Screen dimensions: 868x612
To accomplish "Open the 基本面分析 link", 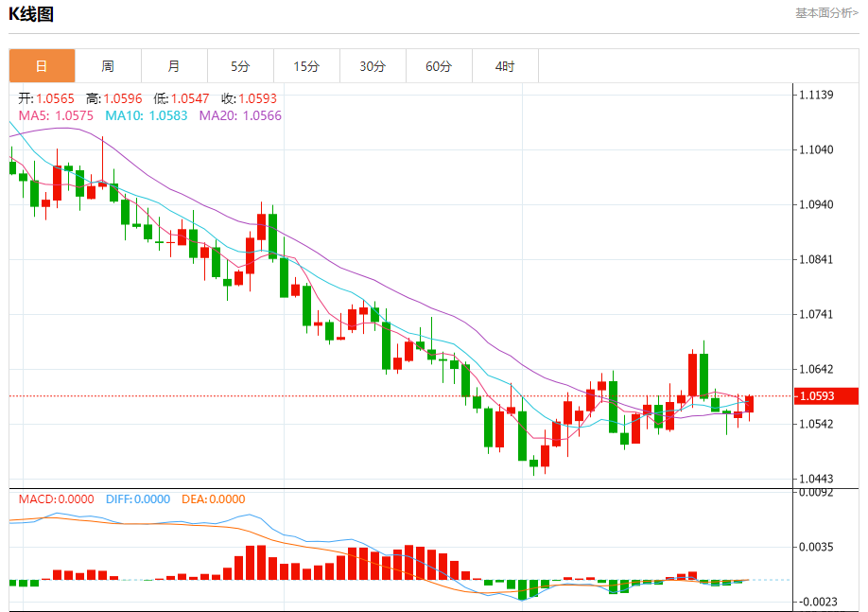I will (x=826, y=12).
